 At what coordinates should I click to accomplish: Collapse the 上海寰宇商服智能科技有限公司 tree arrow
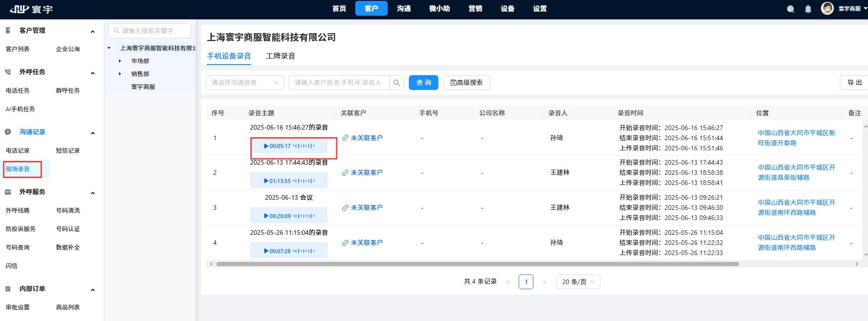(109, 48)
